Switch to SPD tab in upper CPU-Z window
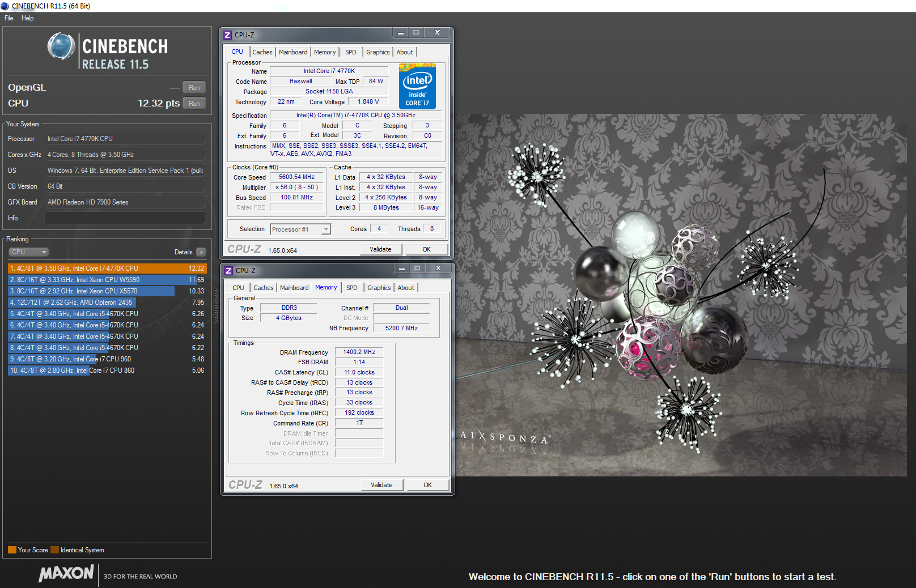 (351, 52)
